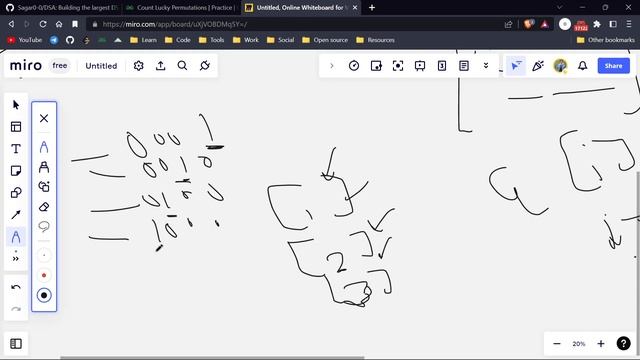Close the pen options panel

(44, 118)
